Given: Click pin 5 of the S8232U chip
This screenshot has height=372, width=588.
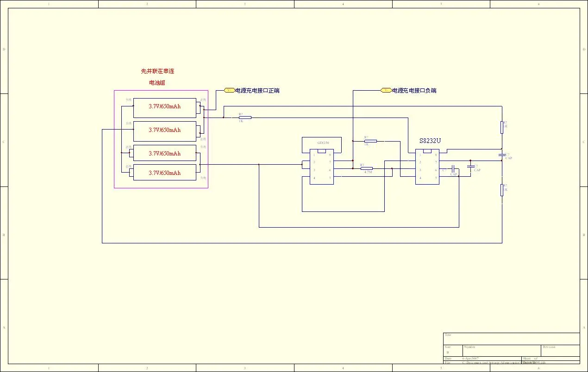Looking at the screenshot, I should tap(435, 178).
